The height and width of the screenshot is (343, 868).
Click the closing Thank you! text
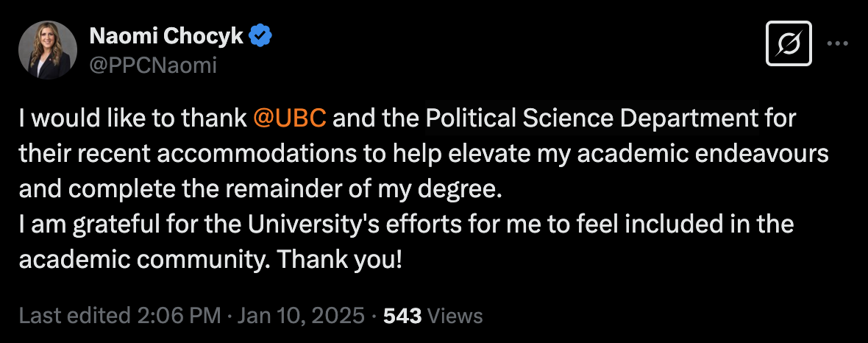[x=339, y=260]
